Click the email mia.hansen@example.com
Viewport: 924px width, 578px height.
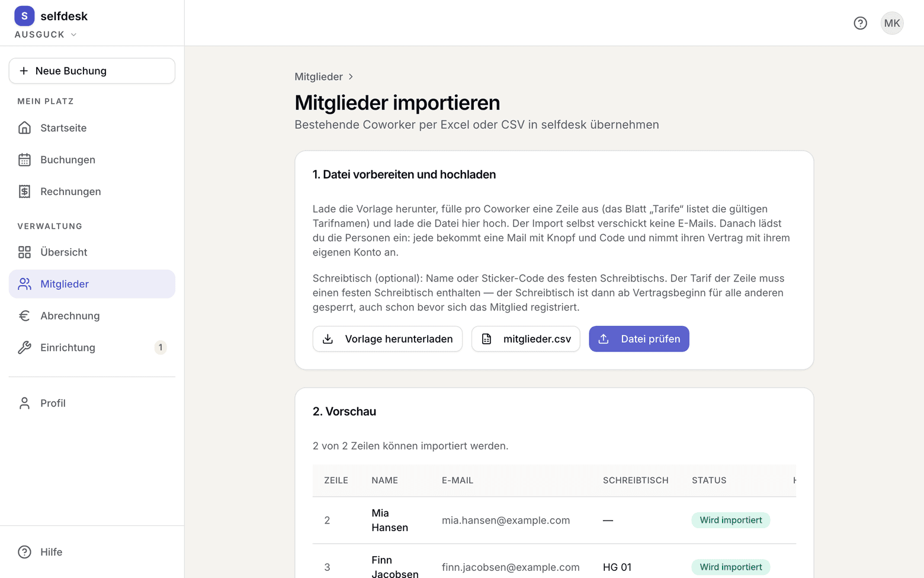[506, 520]
